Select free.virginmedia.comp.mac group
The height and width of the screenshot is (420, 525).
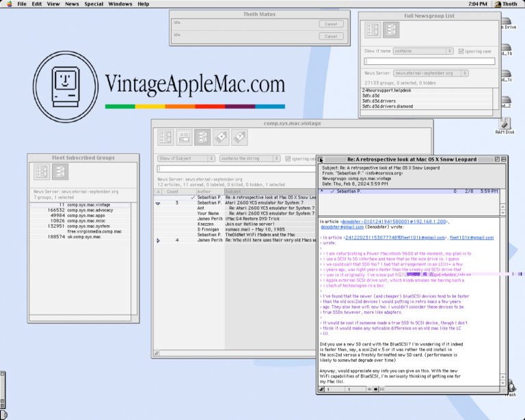coord(80,232)
